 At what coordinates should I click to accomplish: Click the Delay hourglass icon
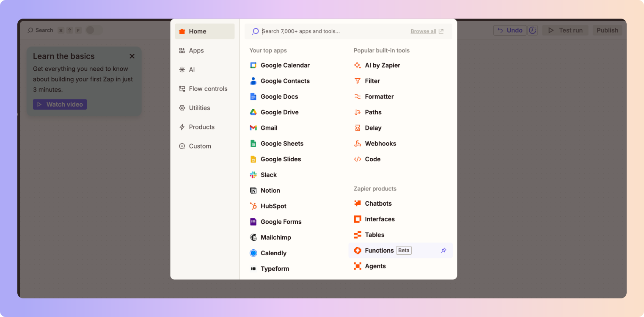click(358, 128)
